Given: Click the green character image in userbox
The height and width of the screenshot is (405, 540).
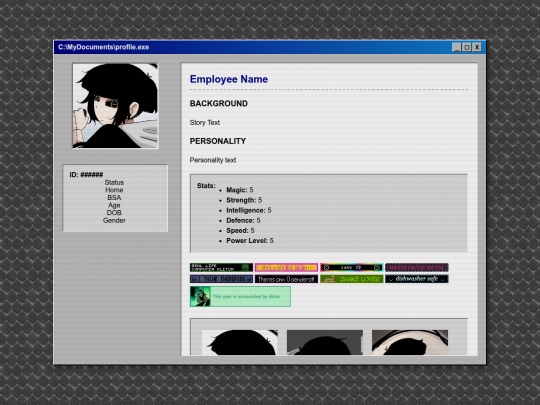Looking at the screenshot, I should coord(200,297).
